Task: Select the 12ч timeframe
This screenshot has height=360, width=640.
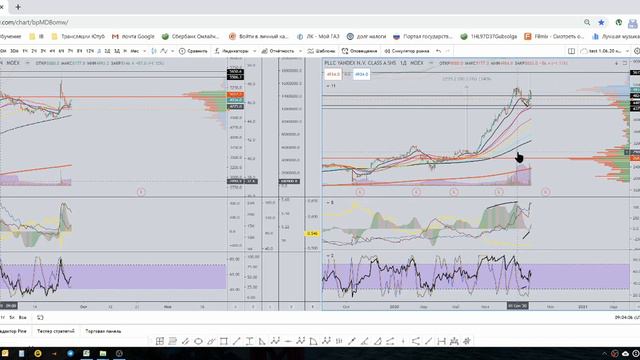Action: 90,51
